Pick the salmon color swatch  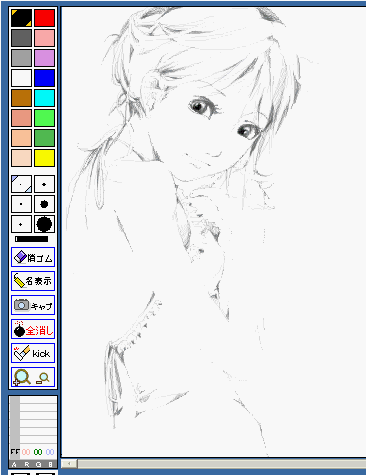[x=21, y=118]
